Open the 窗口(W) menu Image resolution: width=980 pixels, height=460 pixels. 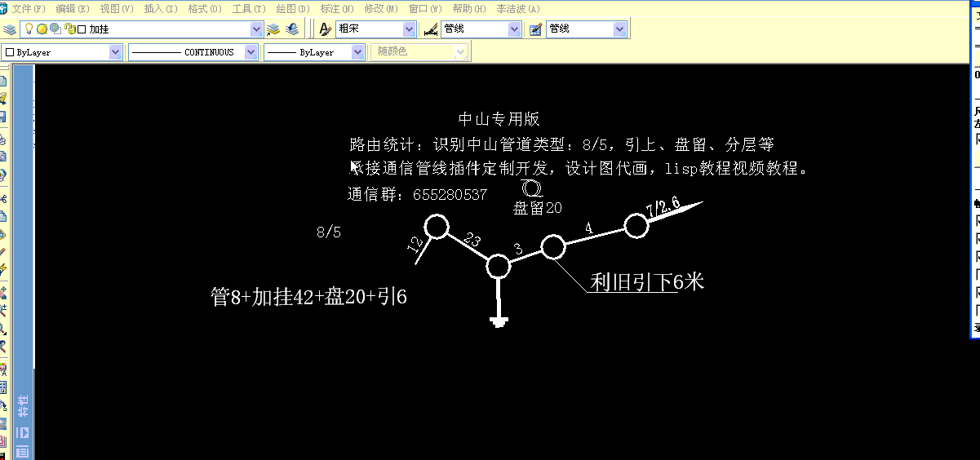click(425, 8)
